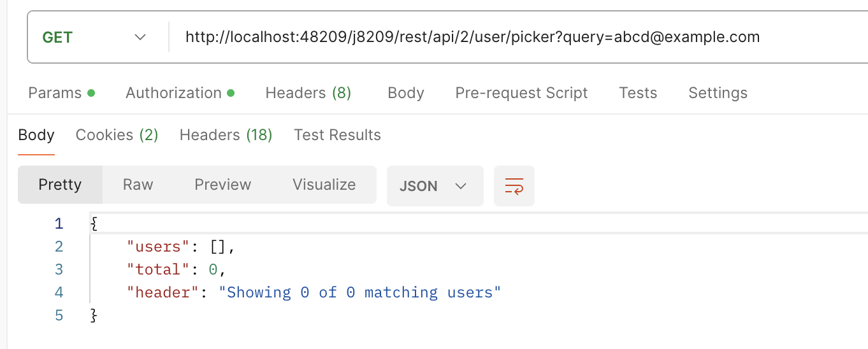Image resolution: width=868 pixels, height=349 pixels.
Task: Switch to the Tests tab
Action: 638,93
